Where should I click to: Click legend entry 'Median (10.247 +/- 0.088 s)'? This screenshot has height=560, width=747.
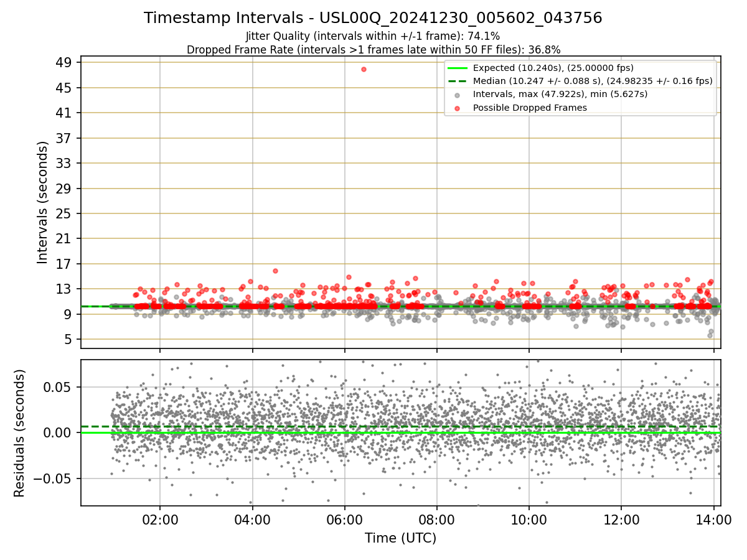click(x=593, y=81)
